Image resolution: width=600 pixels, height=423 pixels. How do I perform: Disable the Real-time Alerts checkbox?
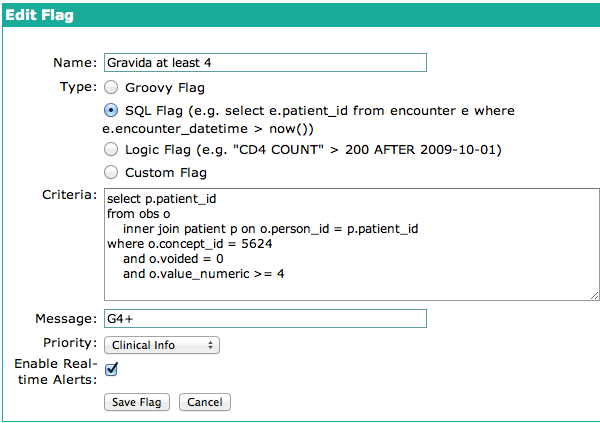(112, 369)
